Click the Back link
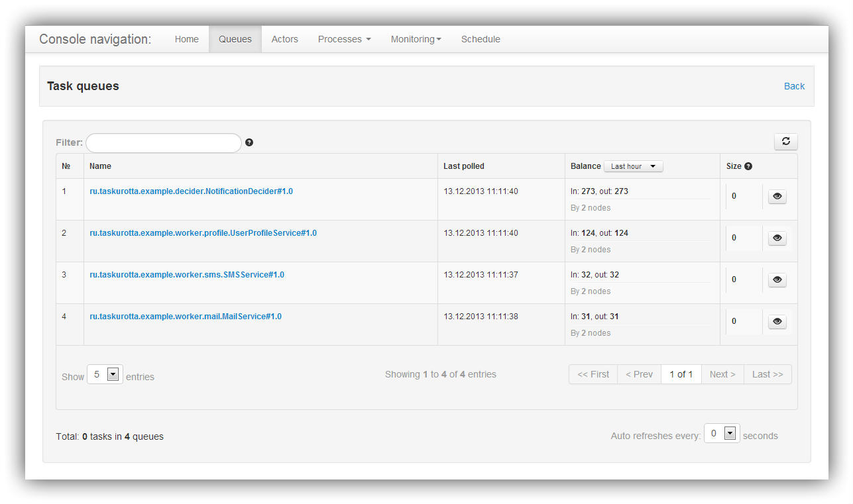Viewport: 853px width, 504px height. (x=794, y=86)
